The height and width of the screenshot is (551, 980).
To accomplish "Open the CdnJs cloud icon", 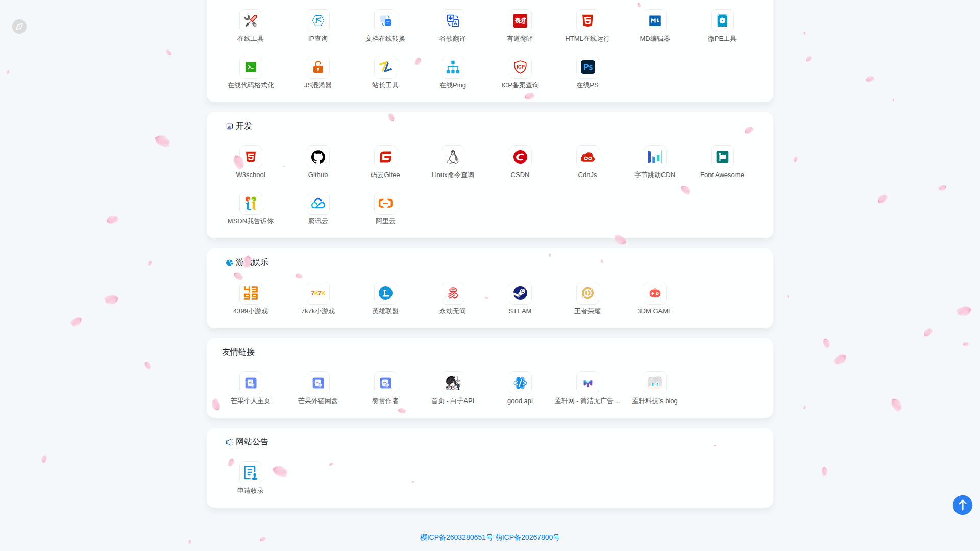I will [x=587, y=157].
